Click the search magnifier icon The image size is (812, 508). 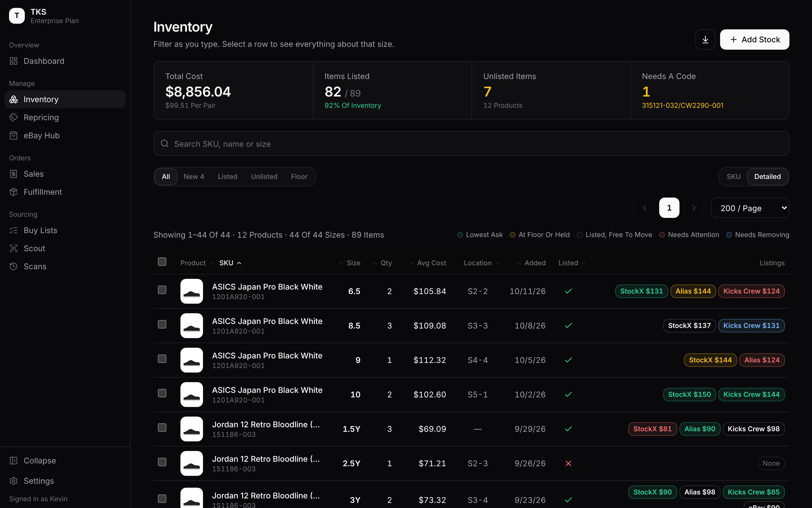click(165, 144)
